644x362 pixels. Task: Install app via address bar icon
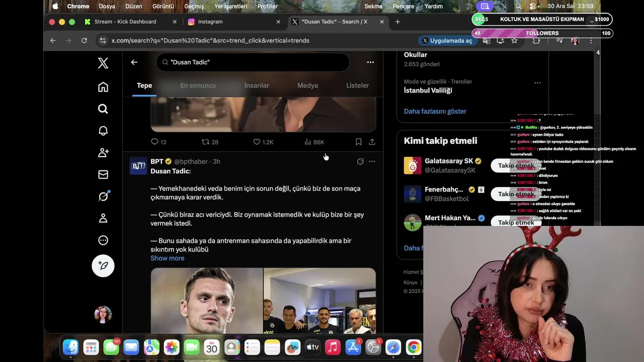500,41
